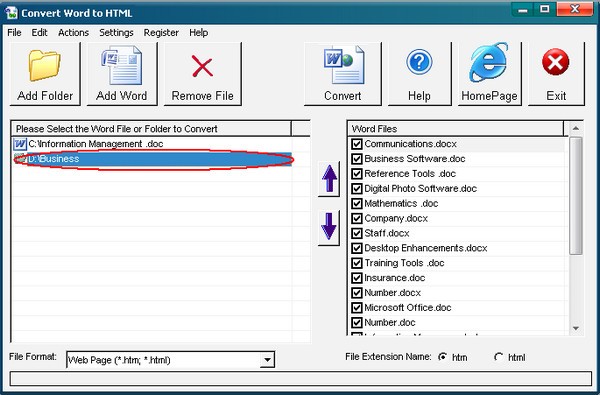Select the C:\Information Management .doc row

152,144
